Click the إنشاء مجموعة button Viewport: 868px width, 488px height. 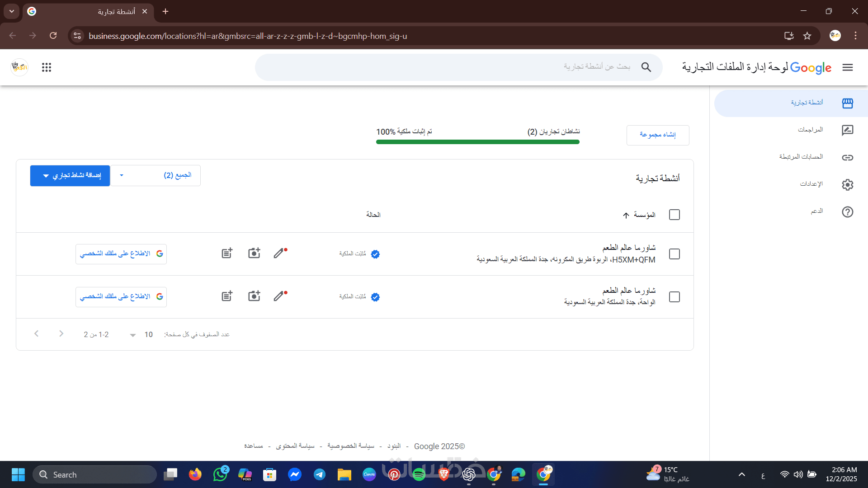[x=657, y=135]
